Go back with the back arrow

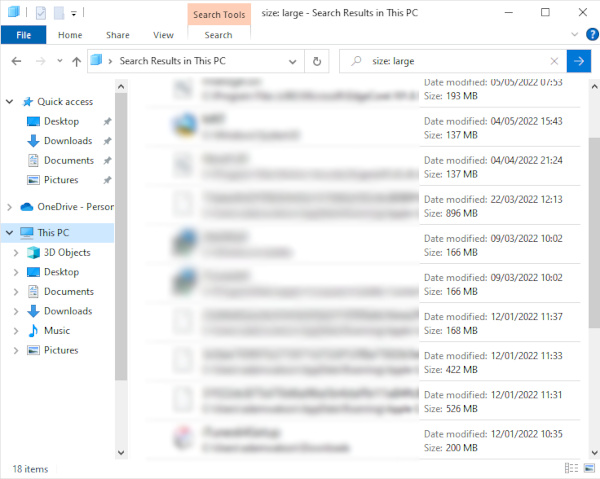click(16, 61)
